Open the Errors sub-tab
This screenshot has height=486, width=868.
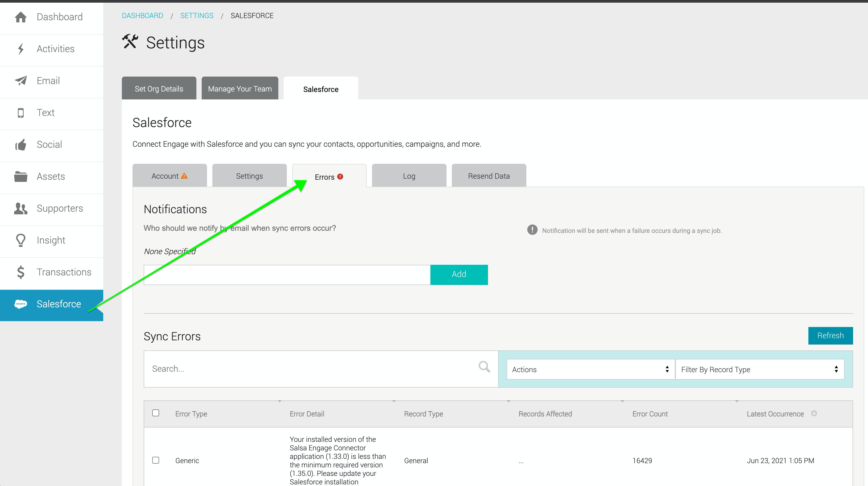[329, 176]
